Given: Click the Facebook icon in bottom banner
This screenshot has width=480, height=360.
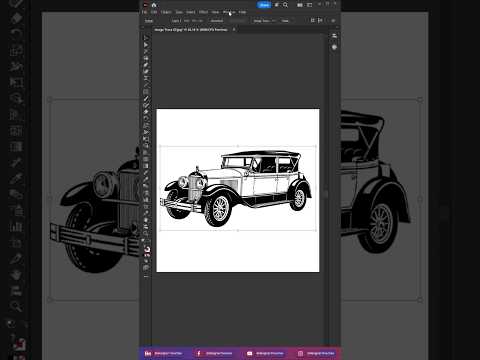Looking at the screenshot, I should tap(199, 353).
